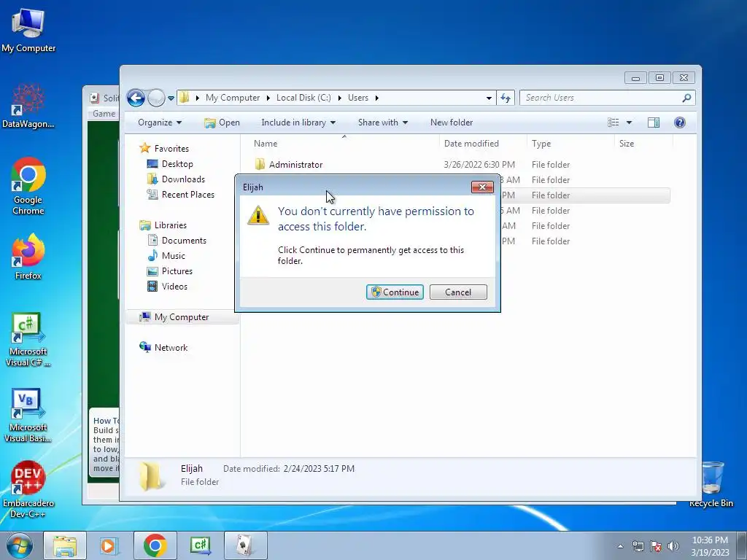This screenshot has width=747, height=560.
Task: Select My Computer in the navigation pane
Action: tap(181, 317)
